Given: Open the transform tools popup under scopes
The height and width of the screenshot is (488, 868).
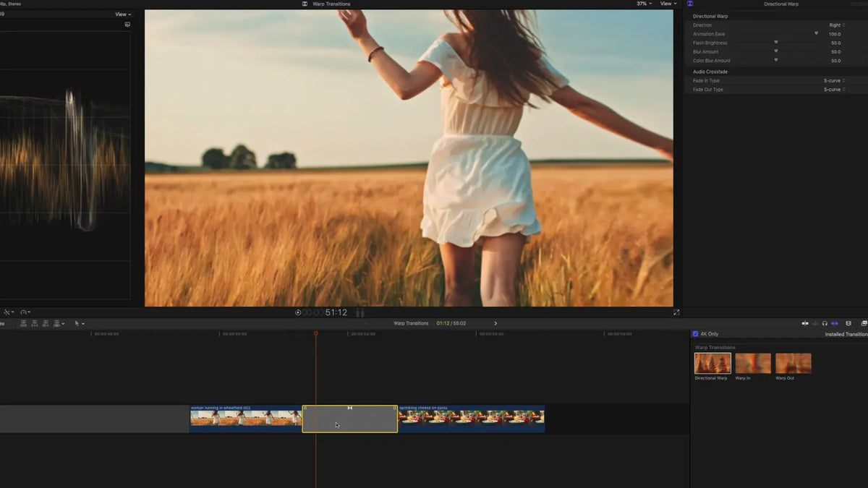Looking at the screenshot, I should [x=7, y=312].
